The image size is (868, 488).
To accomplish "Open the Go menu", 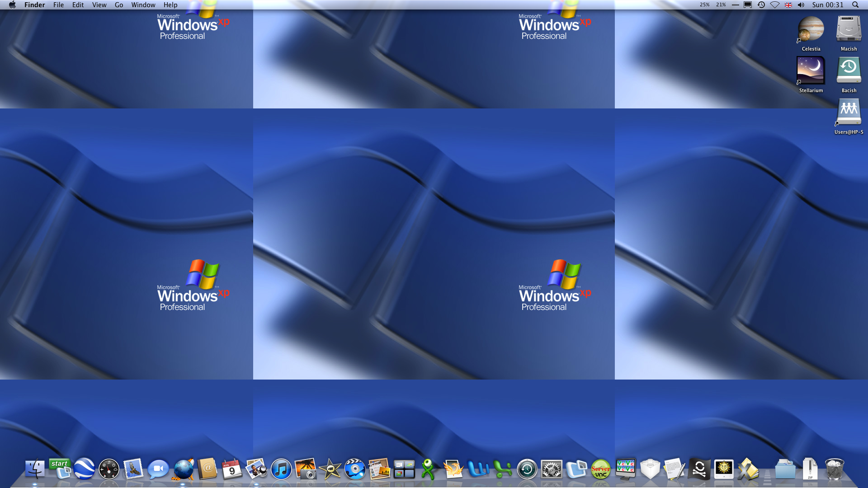I will pyautogui.click(x=119, y=5).
